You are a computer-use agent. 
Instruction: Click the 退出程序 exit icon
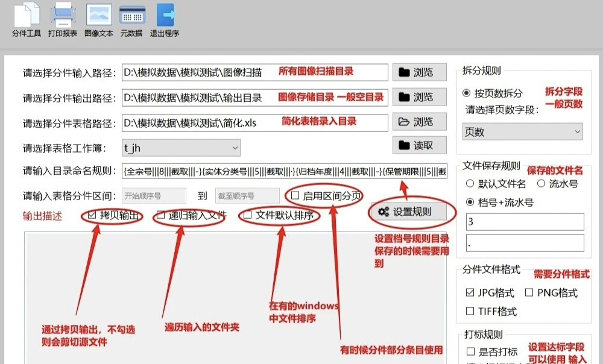pyautogui.click(x=165, y=20)
